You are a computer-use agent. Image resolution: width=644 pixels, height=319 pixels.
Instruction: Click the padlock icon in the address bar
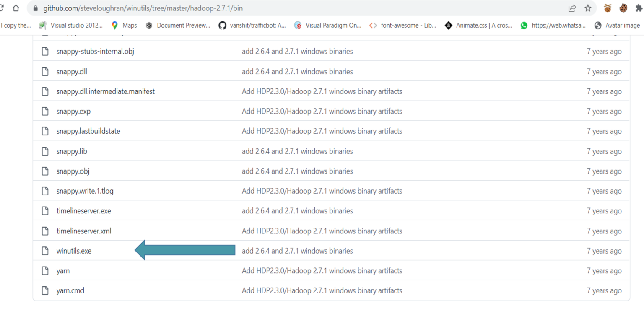click(x=36, y=8)
